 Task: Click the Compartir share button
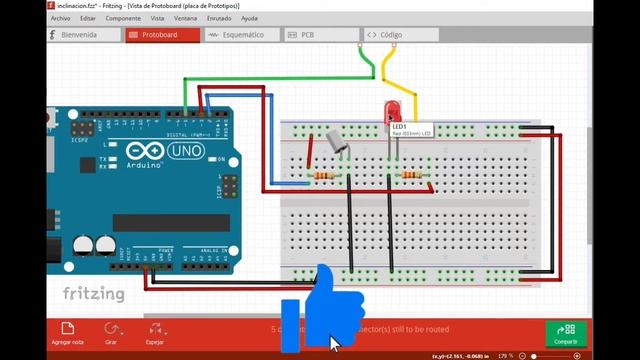pyautogui.click(x=566, y=334)
